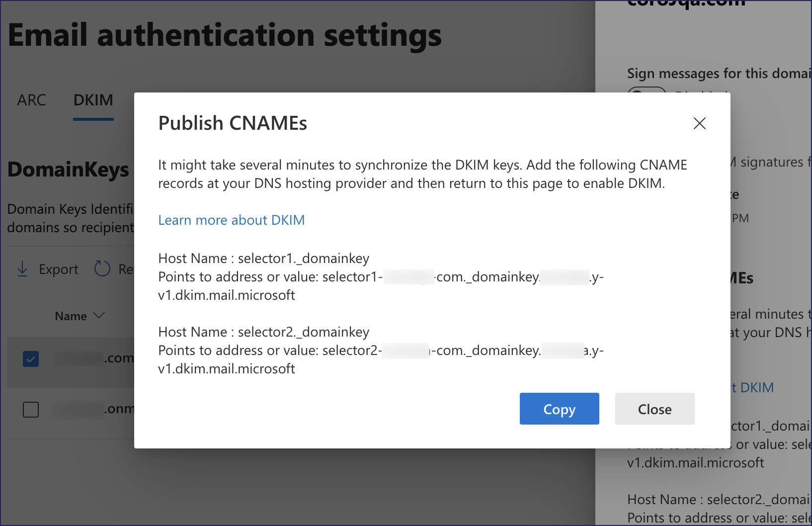Switch to the ARC tab
The width and height of the screenshot is (812, 526).
(31, 100)
